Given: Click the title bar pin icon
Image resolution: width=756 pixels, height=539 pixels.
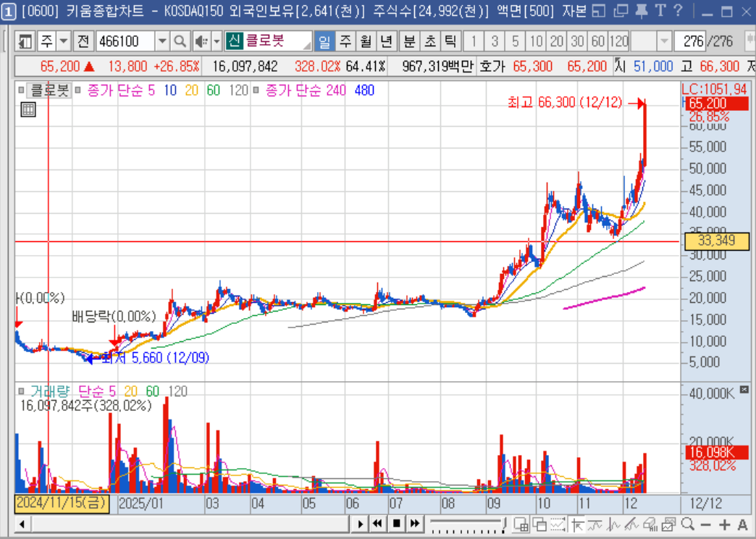Looking at the screenshot, I should click(x=642, y=11).
